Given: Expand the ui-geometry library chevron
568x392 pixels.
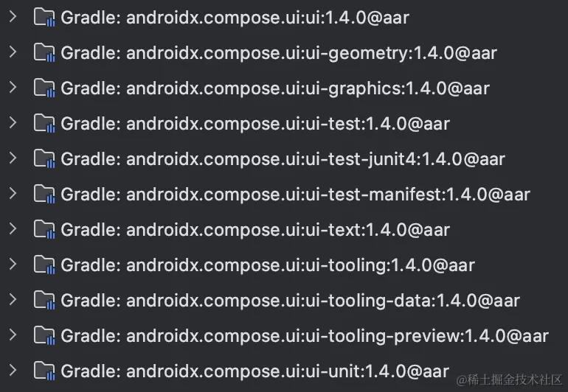Looking at the screenshot, I should pyautogui.click(x=13, y=52).
